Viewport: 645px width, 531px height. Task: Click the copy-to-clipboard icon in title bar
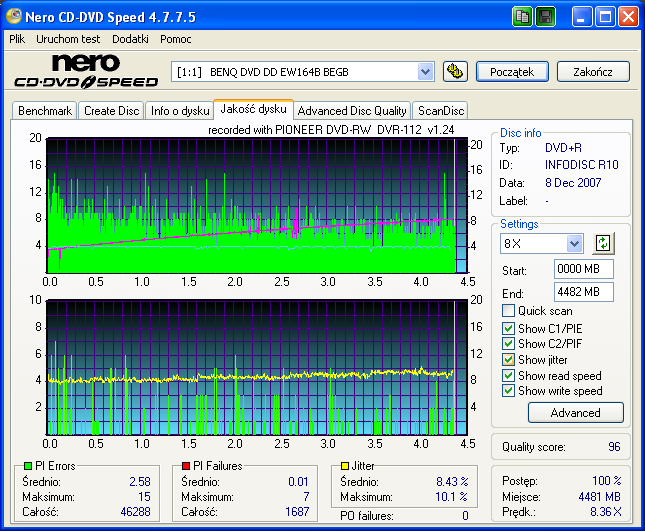point(522,17)
